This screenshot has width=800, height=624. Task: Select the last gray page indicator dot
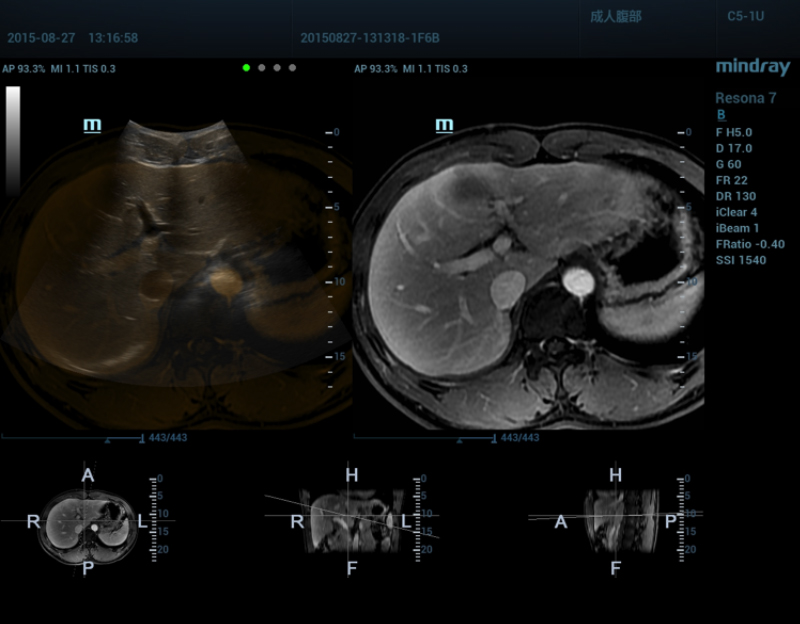[x=292, y=68]
